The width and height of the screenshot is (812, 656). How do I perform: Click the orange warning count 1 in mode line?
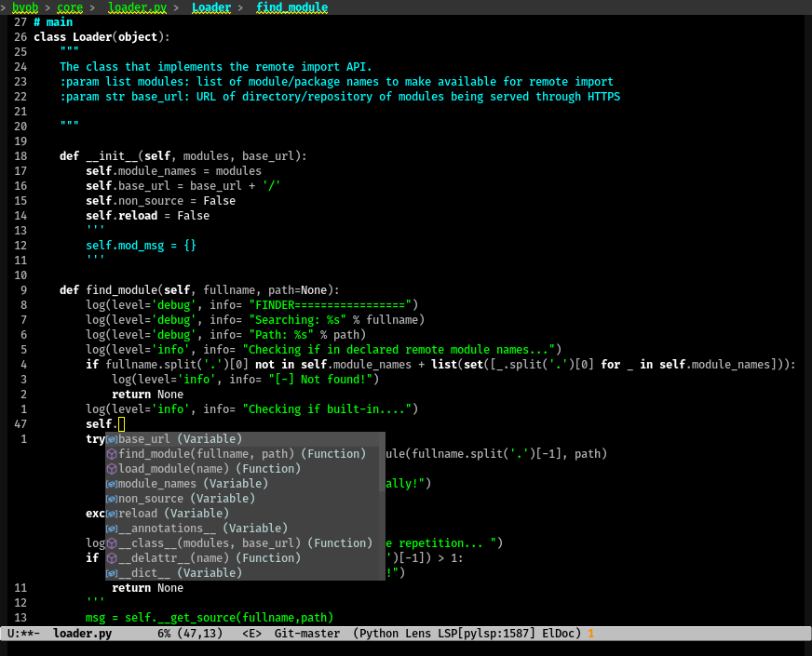[x=591, y=634]
